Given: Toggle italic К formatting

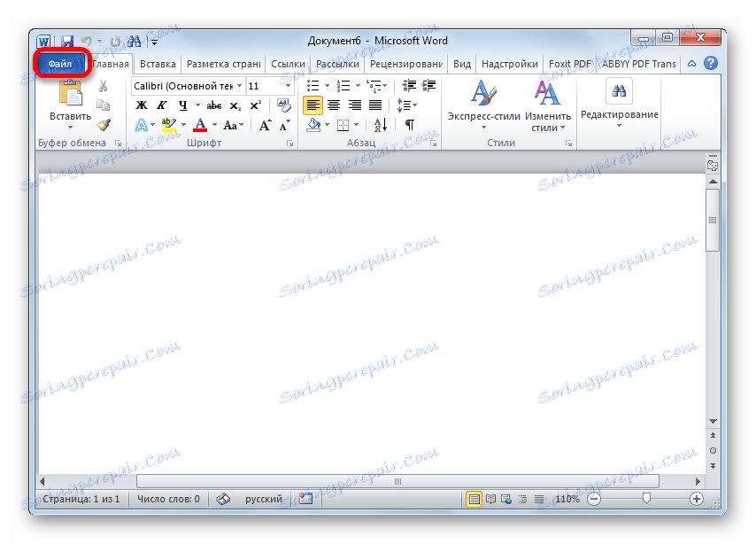Looking at the screenshot, I should click(161, 105).
